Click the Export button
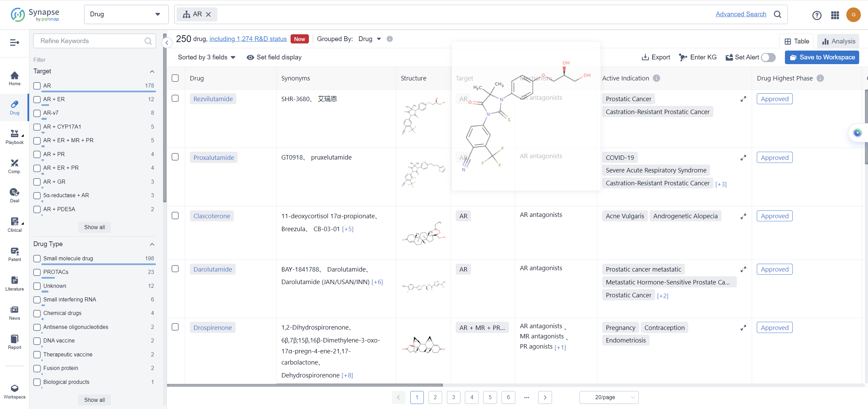This screenshot has height=409, width=868. [656, 57]
